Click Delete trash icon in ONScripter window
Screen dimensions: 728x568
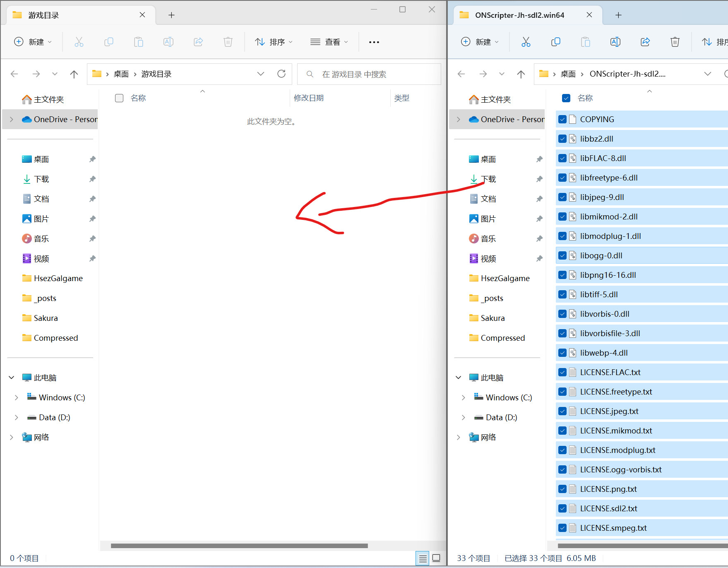(x=675, y=42)
